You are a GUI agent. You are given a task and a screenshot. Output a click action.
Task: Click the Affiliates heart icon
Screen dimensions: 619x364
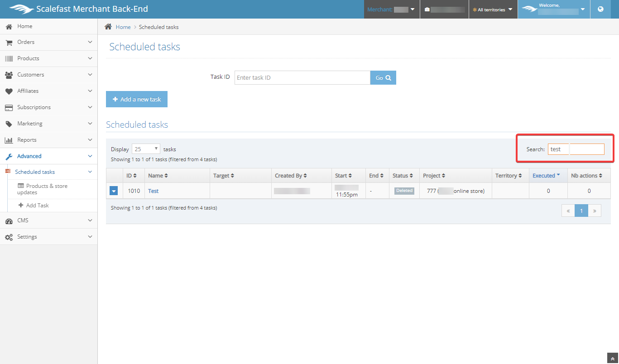[9, 91]
